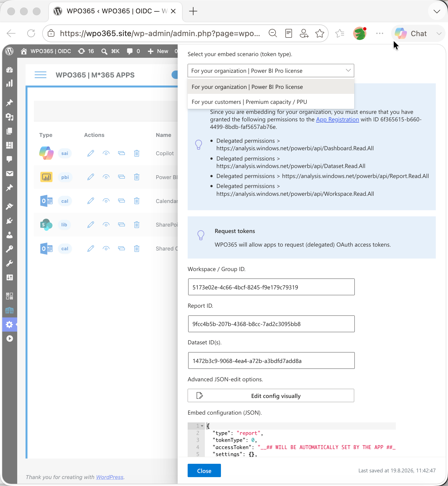Open the browser tab list chevron

[437, 11]
